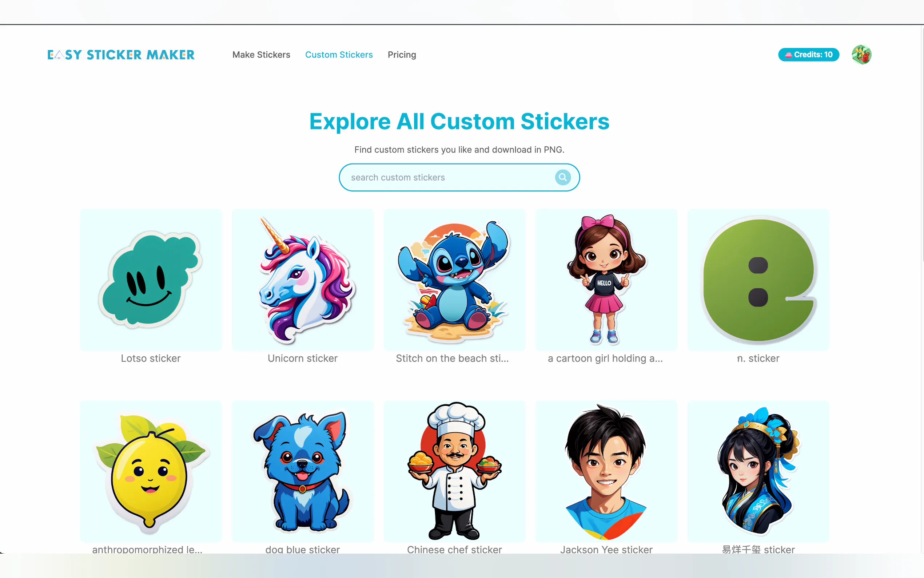Click the cartoon girl sticker image
Image resolution: width=924 pixels, height=578 pixels.
click(606, 280)
